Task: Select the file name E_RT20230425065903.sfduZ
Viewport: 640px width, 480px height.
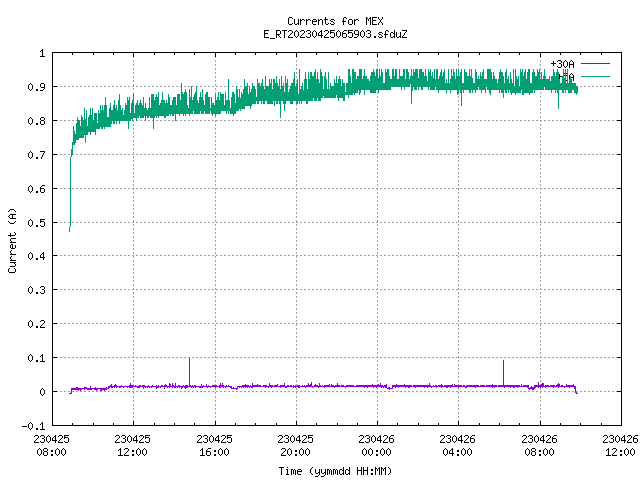Action: tap(335, 34)
